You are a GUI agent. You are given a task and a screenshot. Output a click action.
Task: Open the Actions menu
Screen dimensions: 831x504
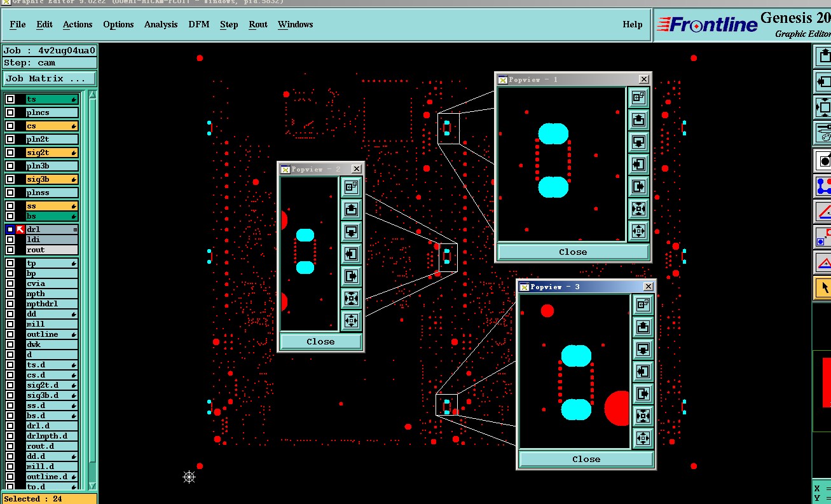(78, 24)
